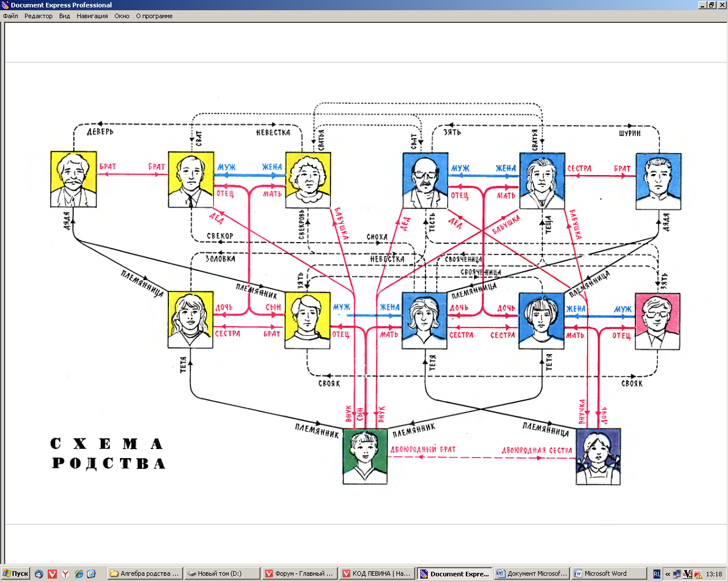The width and height of the screenshot is (728, 582).
Task: Switch to Алгебра родства folder window
Action: (144, 573)
